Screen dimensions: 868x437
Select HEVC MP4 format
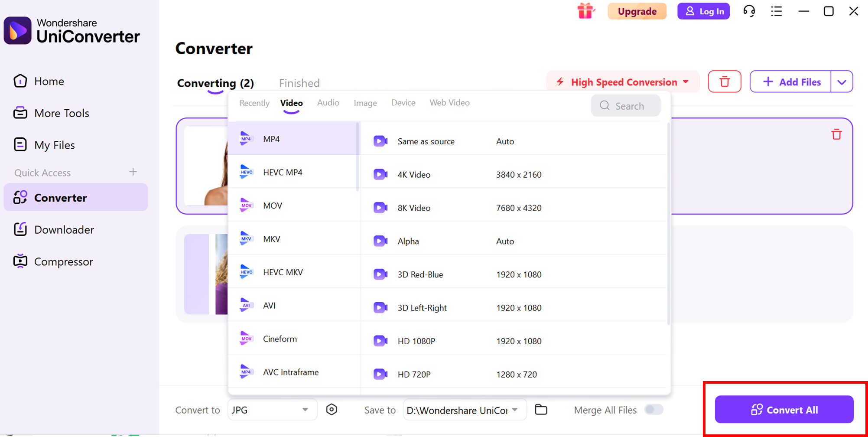click(293, 172)
